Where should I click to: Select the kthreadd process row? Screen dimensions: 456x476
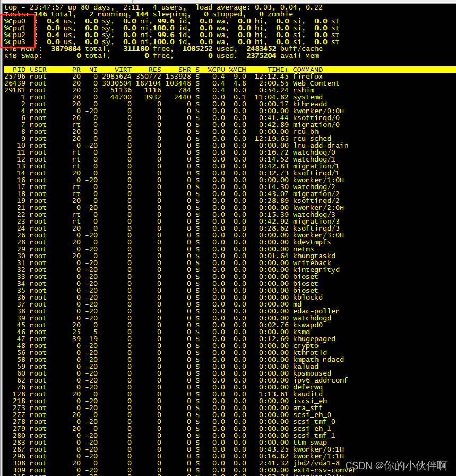point(166,104)
